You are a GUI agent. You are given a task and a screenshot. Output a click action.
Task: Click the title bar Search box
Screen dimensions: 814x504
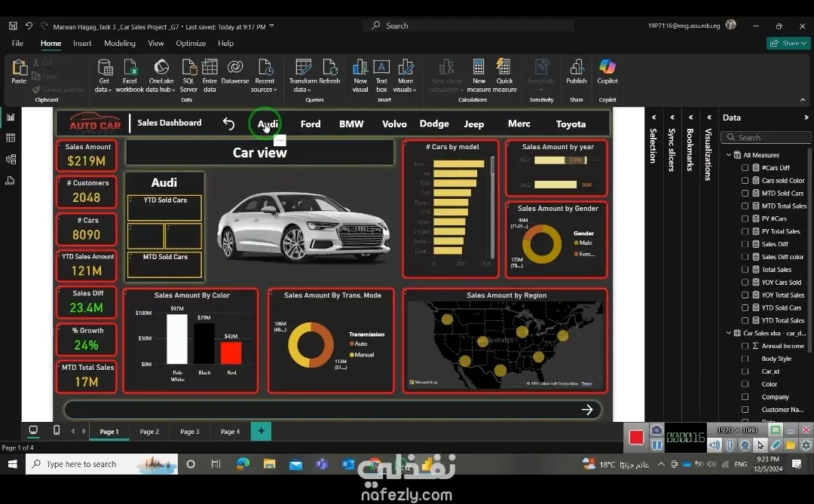point(470,26)
